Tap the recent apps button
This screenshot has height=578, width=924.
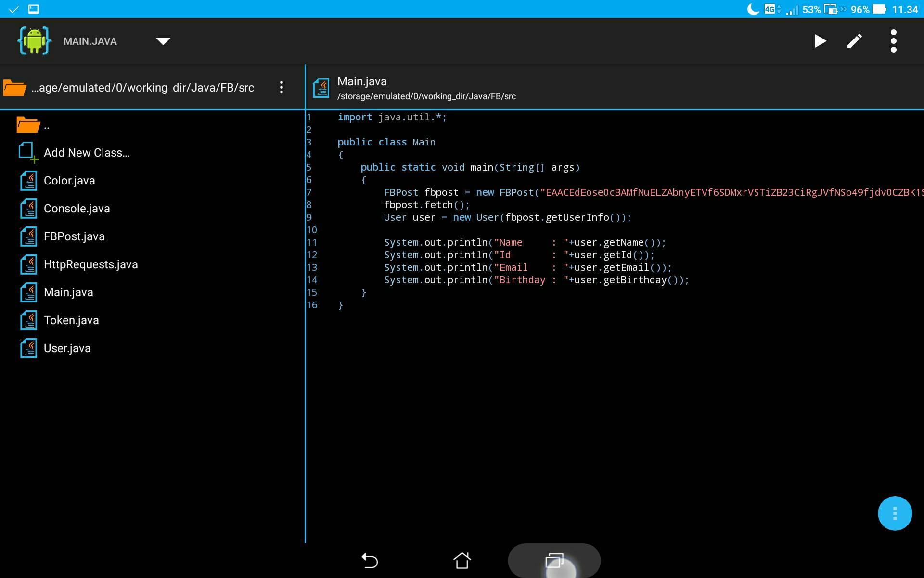coord(554,561)
